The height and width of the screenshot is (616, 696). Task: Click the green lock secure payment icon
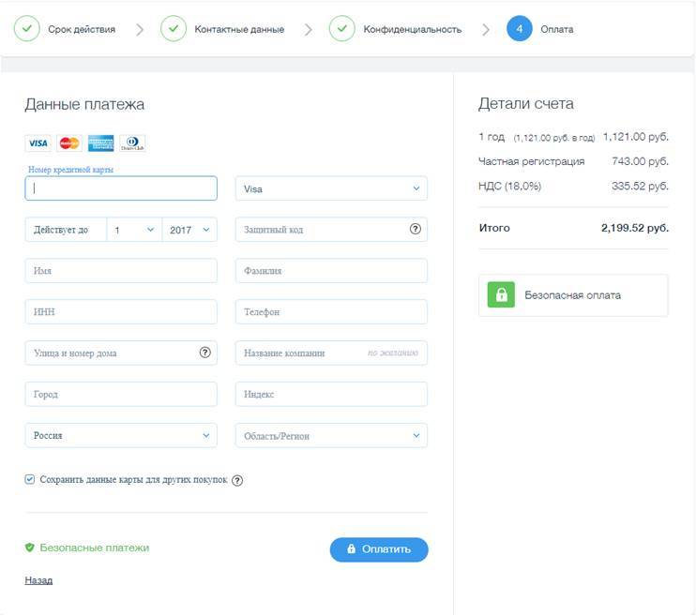501,294
